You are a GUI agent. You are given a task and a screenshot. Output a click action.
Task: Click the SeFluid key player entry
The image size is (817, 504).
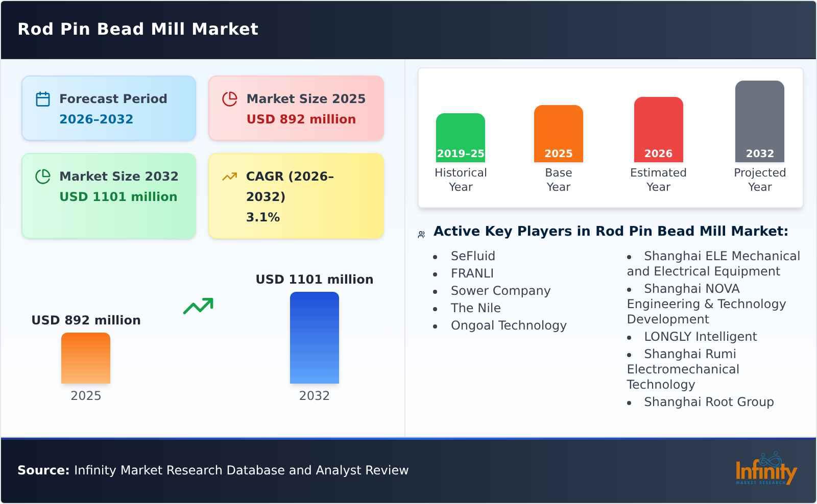click(473, 256)
